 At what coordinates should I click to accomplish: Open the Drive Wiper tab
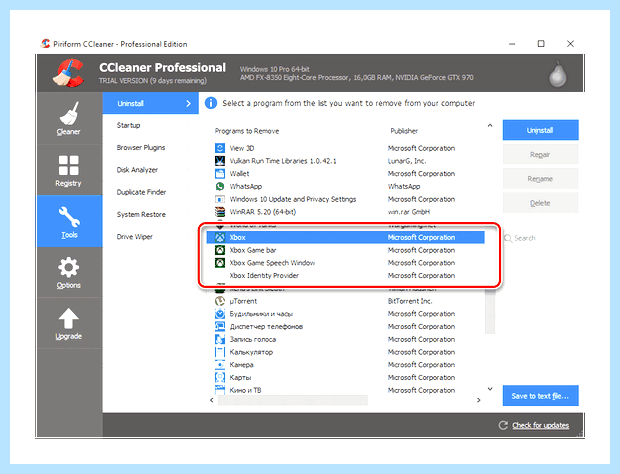click(x=151, y=237)
